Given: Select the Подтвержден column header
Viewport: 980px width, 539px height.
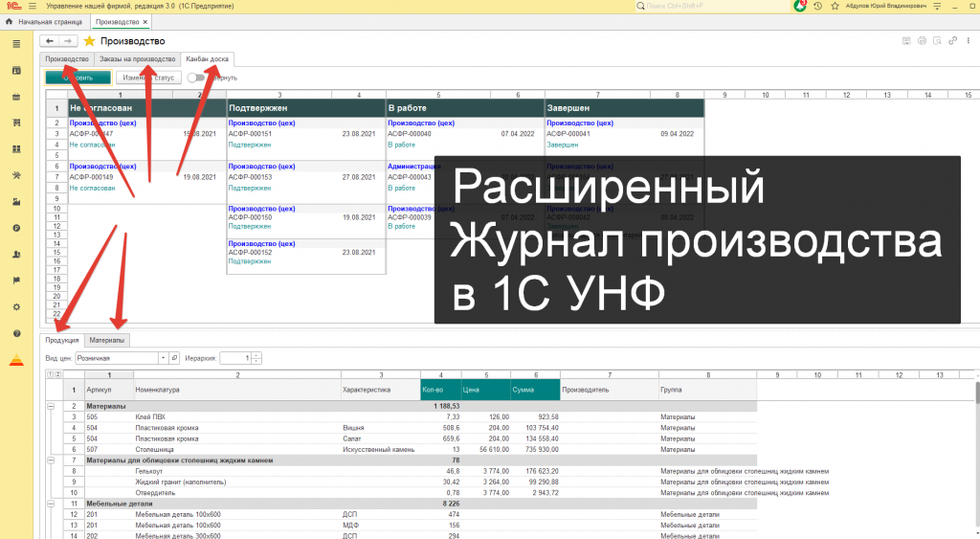Looking at the screenshot, I should click(306, 108).
